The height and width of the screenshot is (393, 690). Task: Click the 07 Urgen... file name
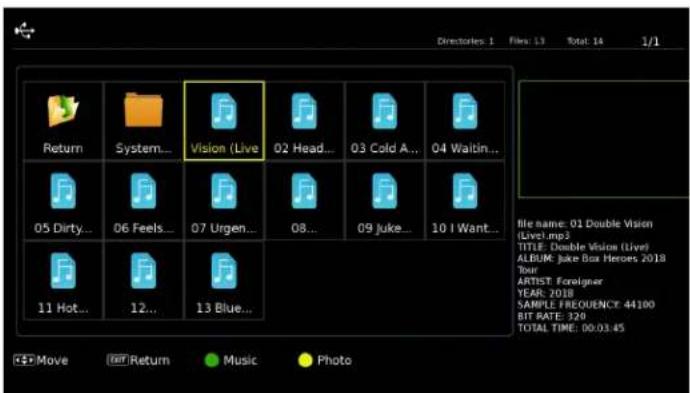point(224,228)
